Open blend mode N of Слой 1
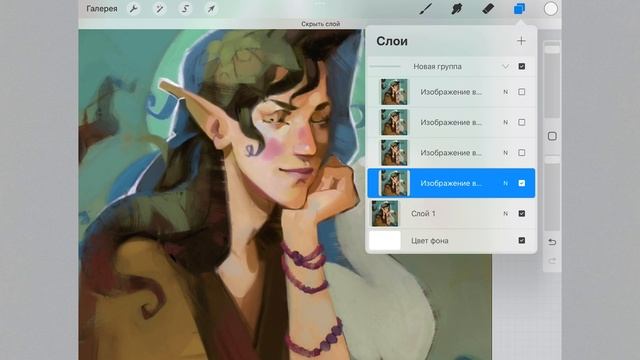Image resolution: width=640 pixels, height=360 pixels. tap(505, 213)
